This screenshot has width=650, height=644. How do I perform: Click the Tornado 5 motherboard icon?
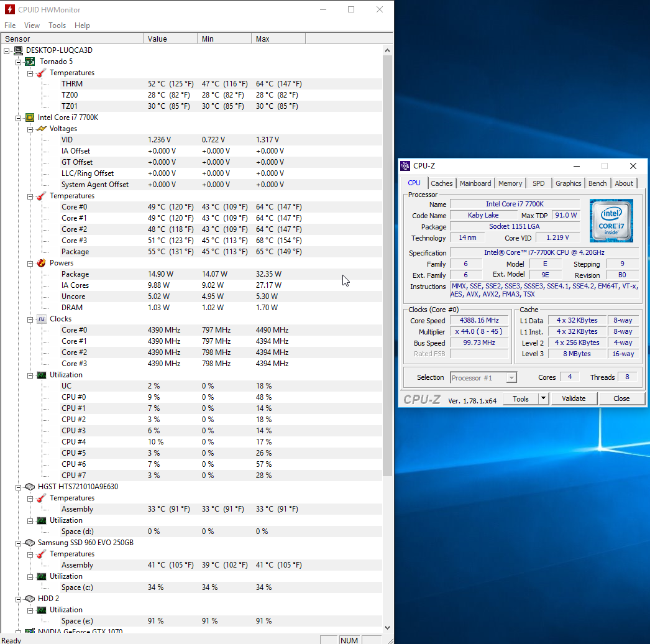[x=30, y=62]
